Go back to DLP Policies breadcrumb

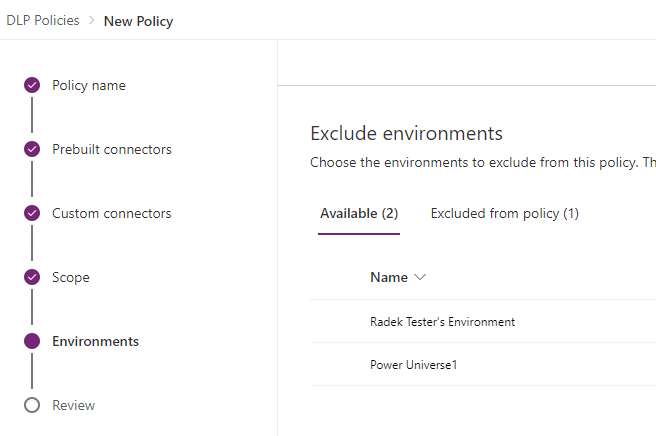(x=43, y=20)
